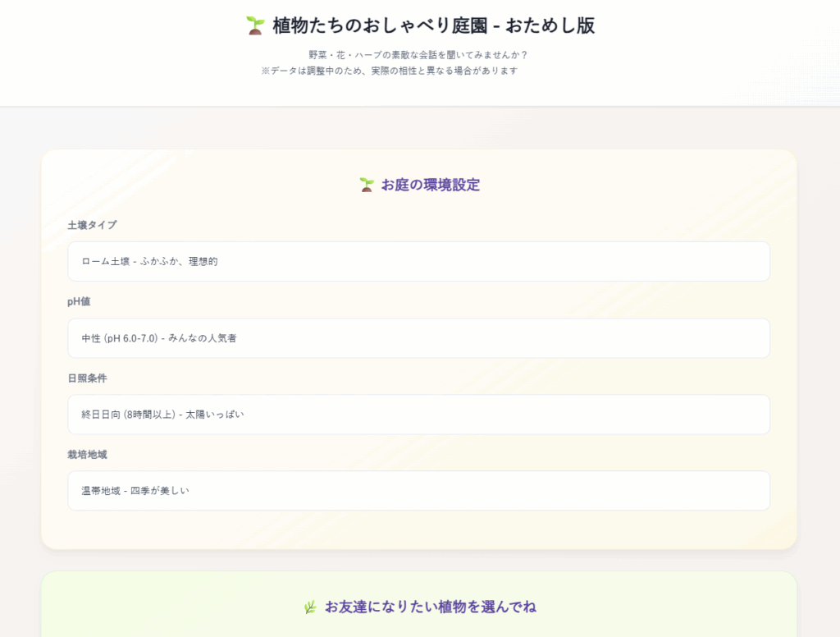Click the ※データは調整中 notice text

click(x=390, y=71)
